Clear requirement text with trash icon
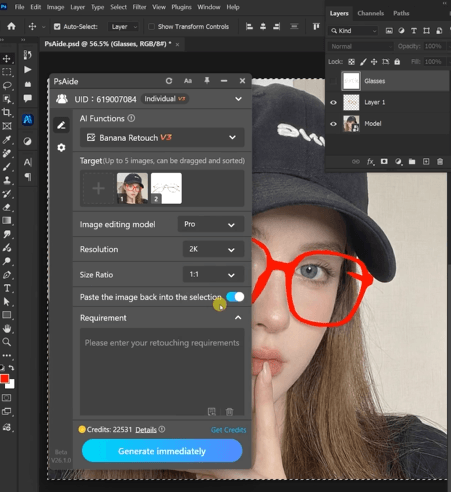 pyautogui.click(x=229, y=412)
